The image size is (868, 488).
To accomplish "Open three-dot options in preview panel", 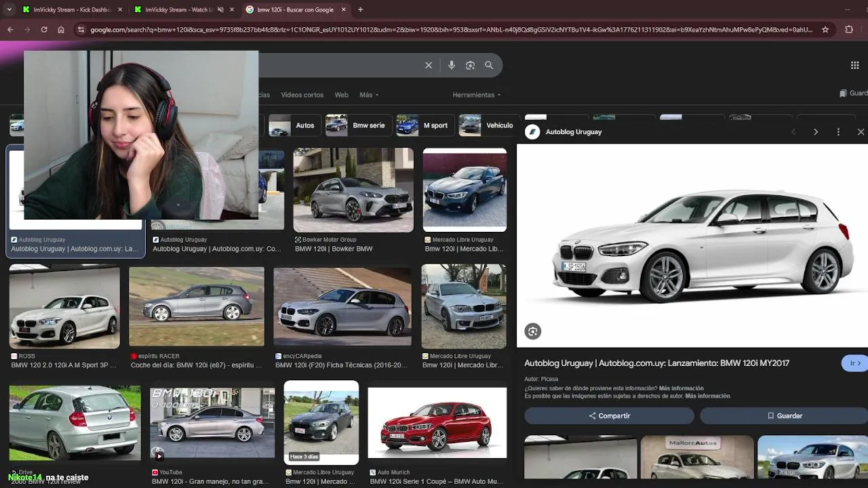I will (838, 132).
